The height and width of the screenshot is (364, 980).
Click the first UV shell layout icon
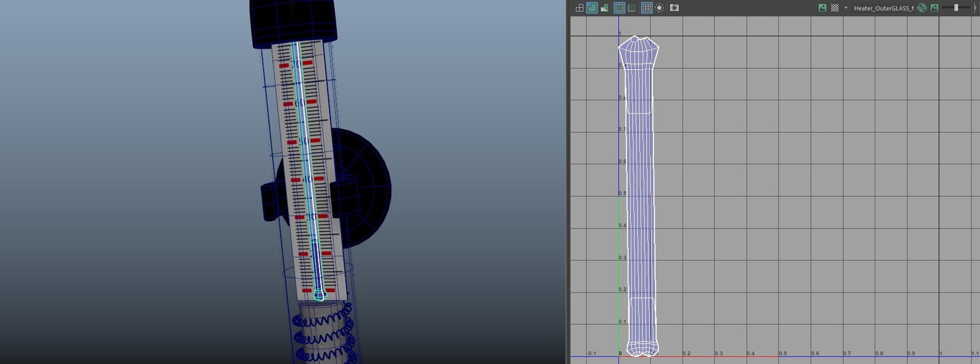[579, 8]
